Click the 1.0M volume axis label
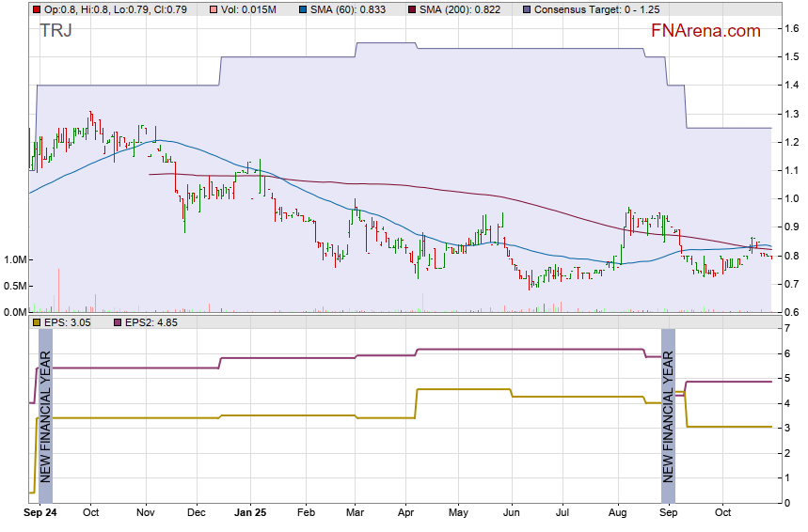The width and height of the screenshot is (808, 532). (x=16, y=259)
